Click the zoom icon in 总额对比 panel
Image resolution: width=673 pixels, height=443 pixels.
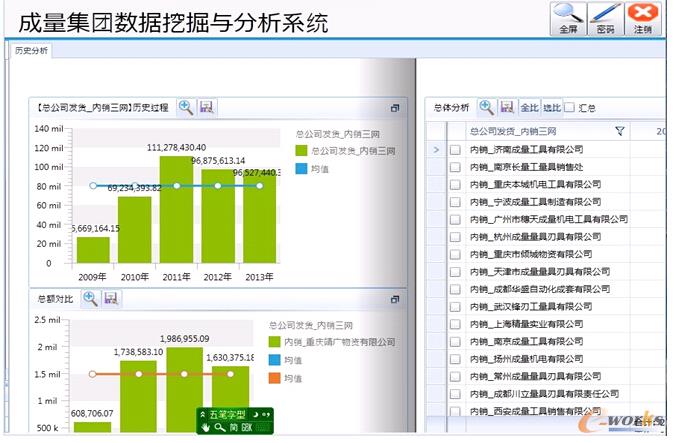pos(90,298)
